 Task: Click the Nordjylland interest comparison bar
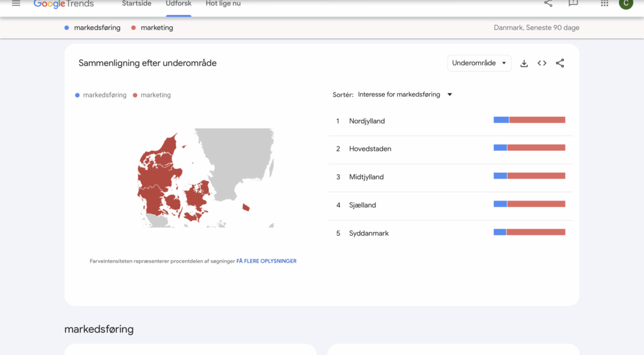(530, 120)
